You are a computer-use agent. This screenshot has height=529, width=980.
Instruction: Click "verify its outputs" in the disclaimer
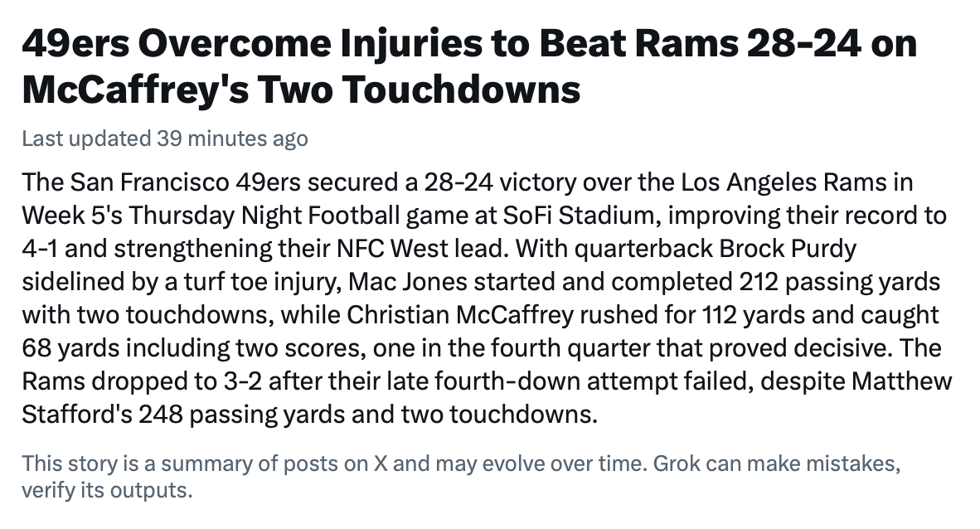click(x=106, y=489)
